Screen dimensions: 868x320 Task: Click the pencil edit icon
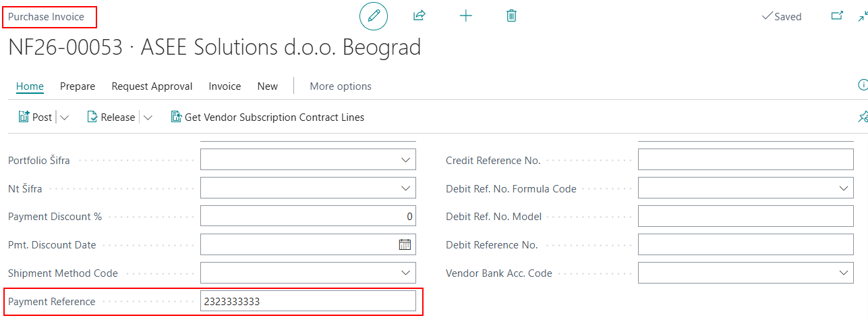374,16
